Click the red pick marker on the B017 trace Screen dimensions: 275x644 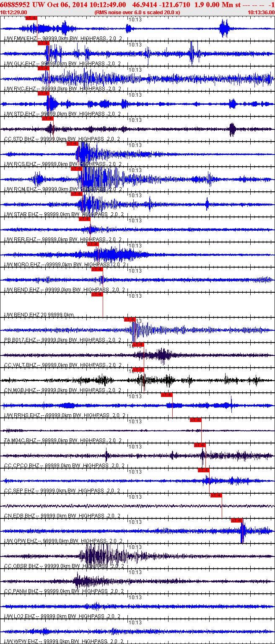pos(130,319)
